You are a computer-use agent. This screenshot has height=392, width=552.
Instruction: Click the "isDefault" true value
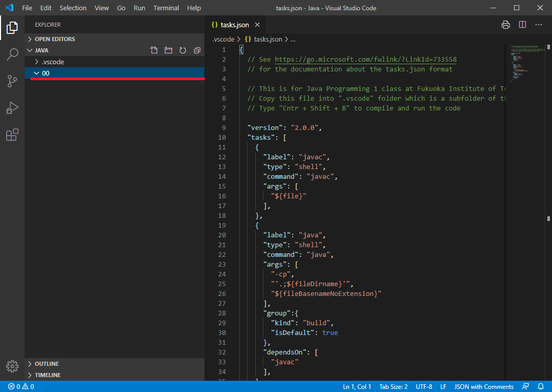pos(330,332)
